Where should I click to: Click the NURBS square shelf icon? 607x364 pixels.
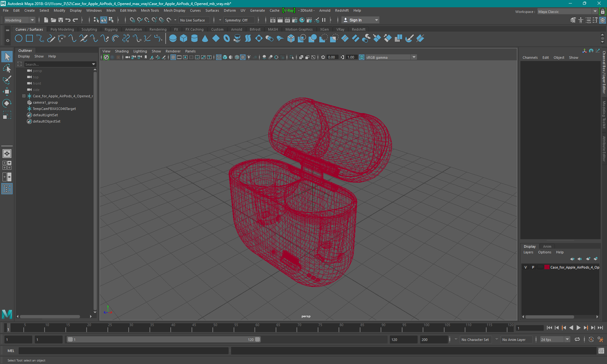(29, 39)
